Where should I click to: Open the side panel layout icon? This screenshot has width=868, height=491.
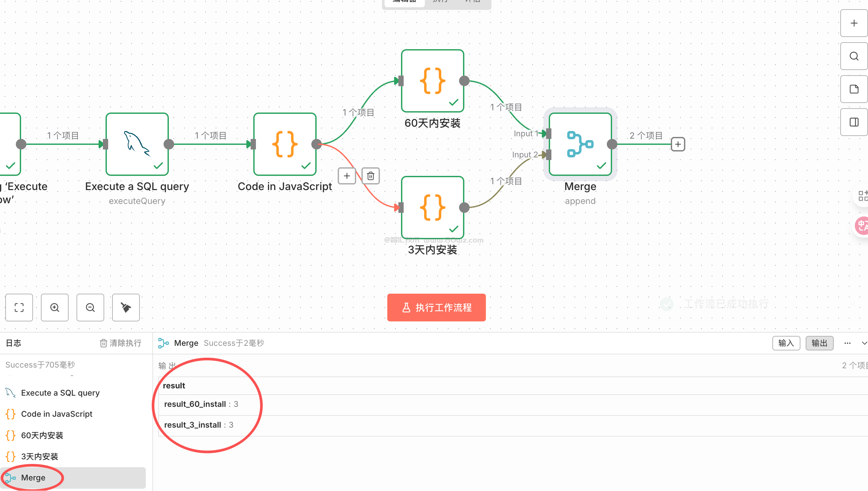pyautogui.click(x=853, y=122)
